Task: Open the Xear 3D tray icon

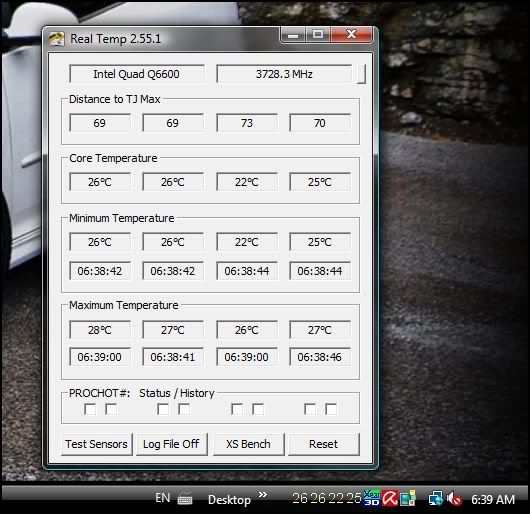Action: (372, 498)
